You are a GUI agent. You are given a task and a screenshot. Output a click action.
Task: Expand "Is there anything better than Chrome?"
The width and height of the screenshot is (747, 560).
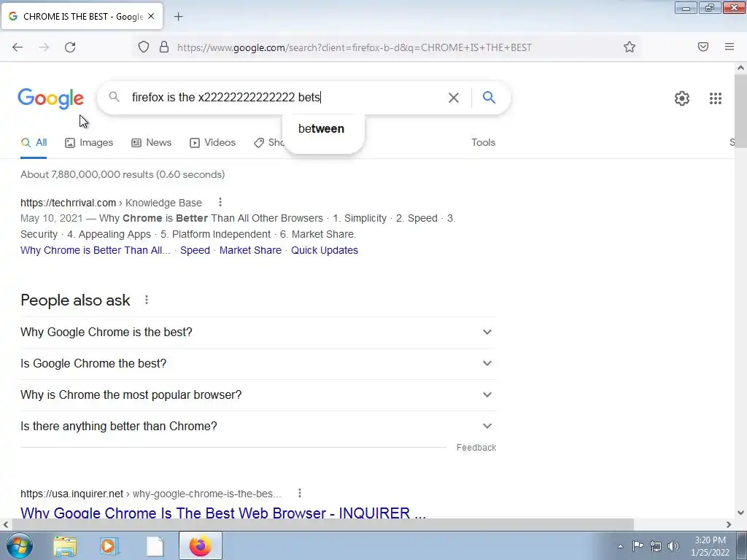258,426
